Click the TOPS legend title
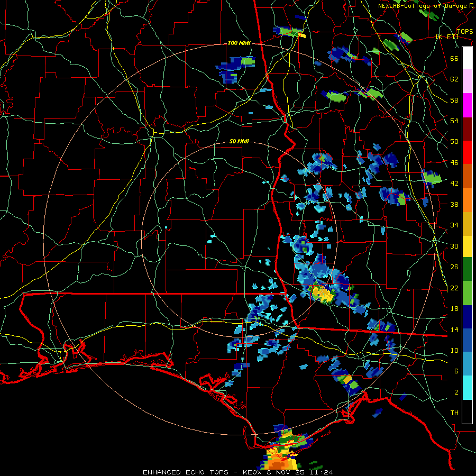The height and width of the screenshot is (476, 476). (x=465, y=32)
